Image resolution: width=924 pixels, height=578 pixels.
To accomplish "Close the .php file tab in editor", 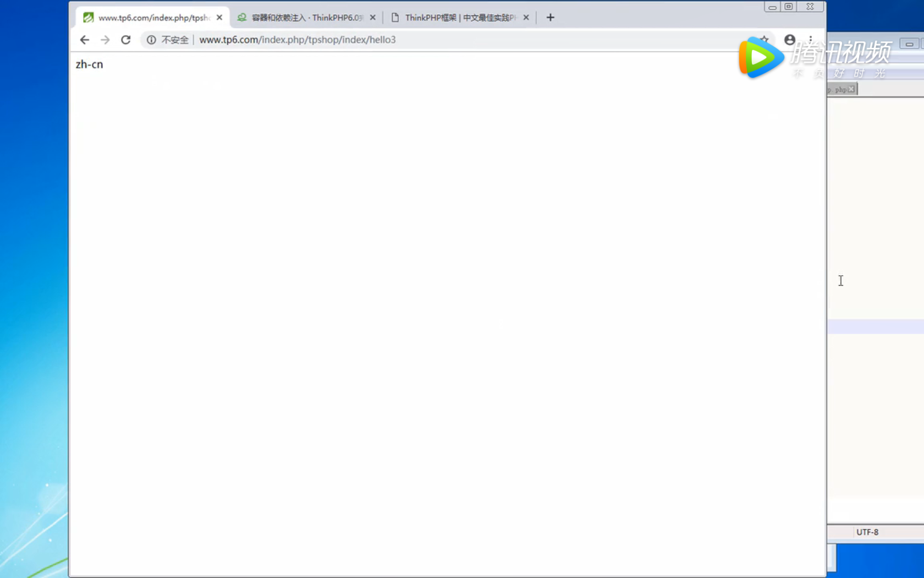I will [x=851, y=89].
